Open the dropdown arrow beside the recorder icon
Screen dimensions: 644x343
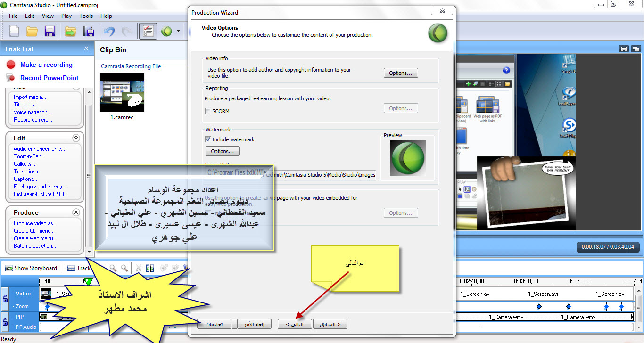178,32
